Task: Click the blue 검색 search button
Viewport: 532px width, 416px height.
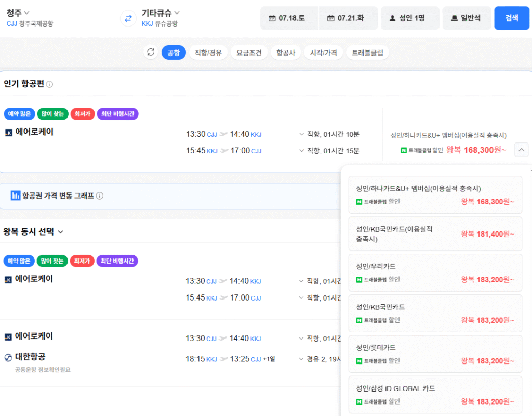Action: [512, 18]
